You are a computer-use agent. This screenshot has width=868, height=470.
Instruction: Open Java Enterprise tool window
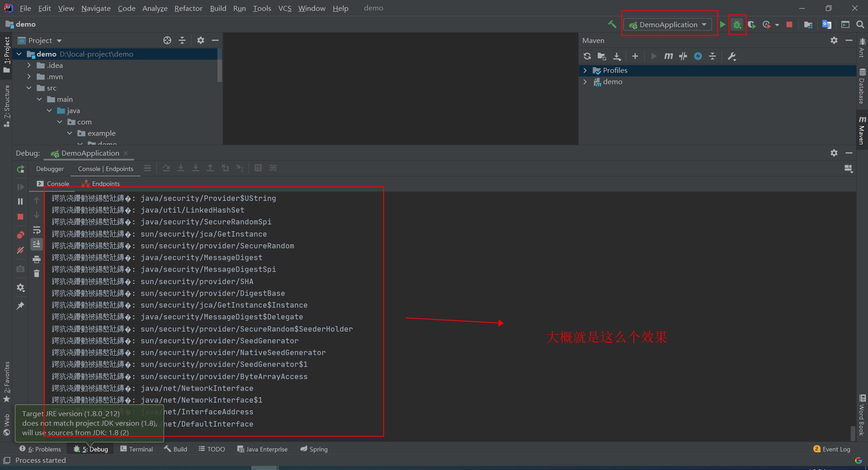[262, 449]
